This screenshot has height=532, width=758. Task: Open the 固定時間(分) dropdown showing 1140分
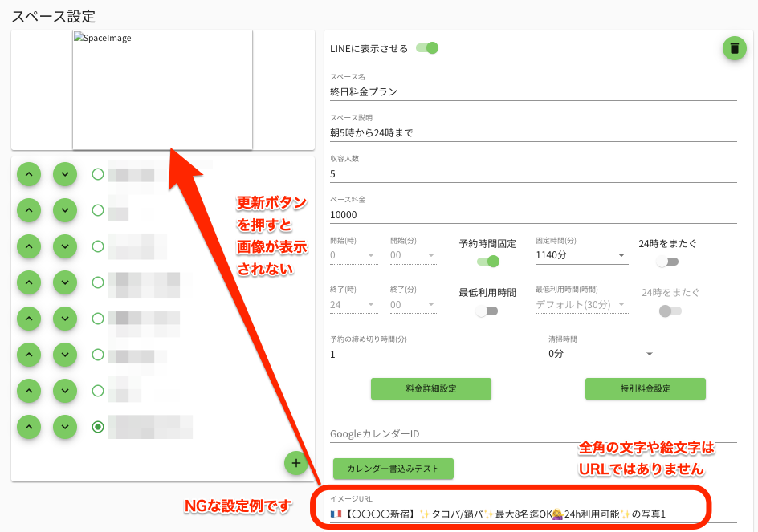pos(581,256)
